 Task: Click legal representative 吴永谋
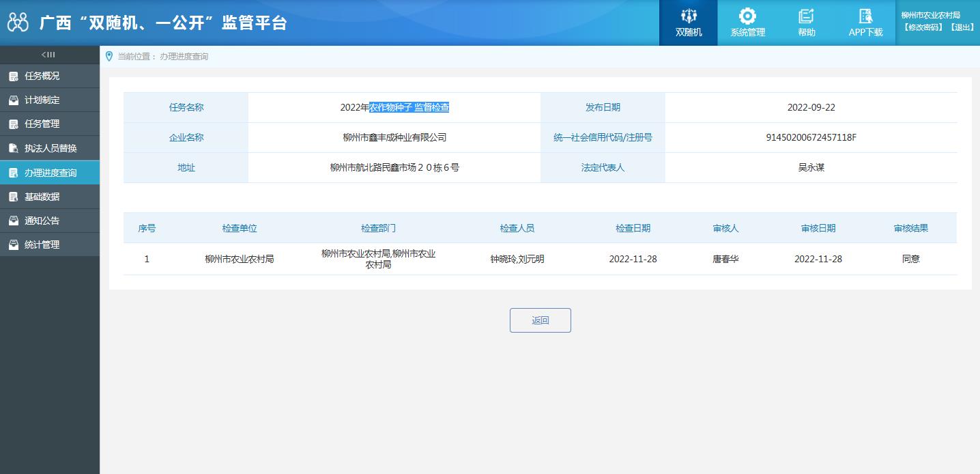tap(811, 167)
